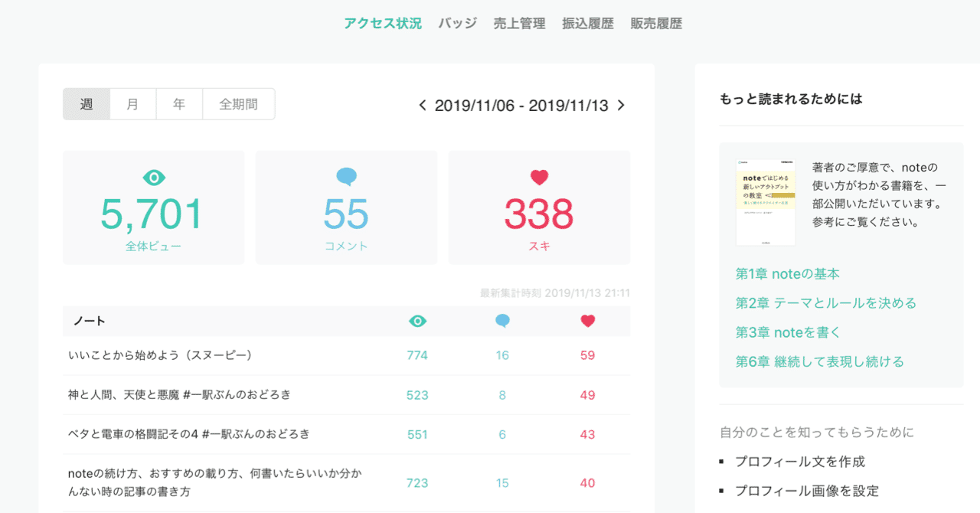Click comment count 15
The width and height of the screenshot is (980, 513).
[502, 483]
